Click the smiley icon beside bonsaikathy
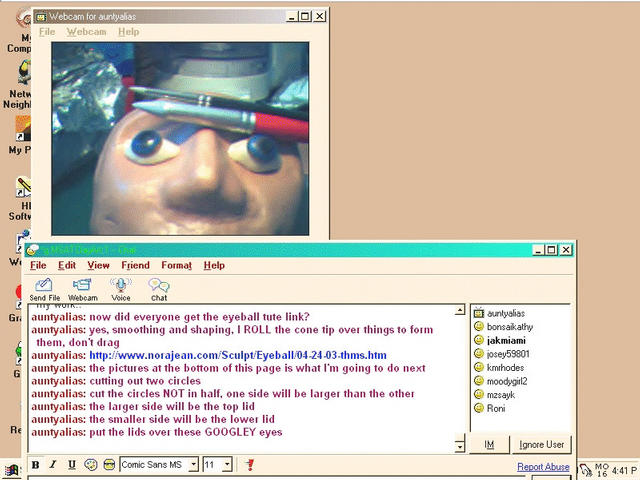Image resolution: width=640 pixels, height=480 pixels. pos(479,327)
